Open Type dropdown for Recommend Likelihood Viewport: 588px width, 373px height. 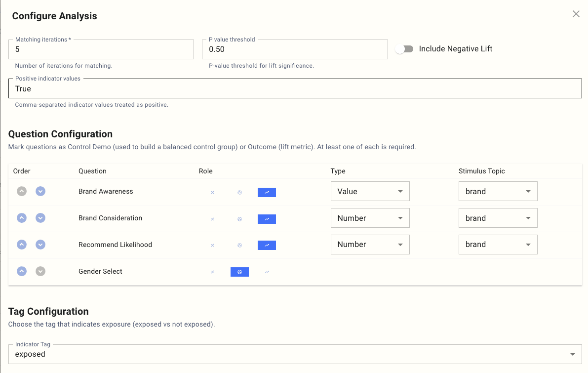[370, 245]
